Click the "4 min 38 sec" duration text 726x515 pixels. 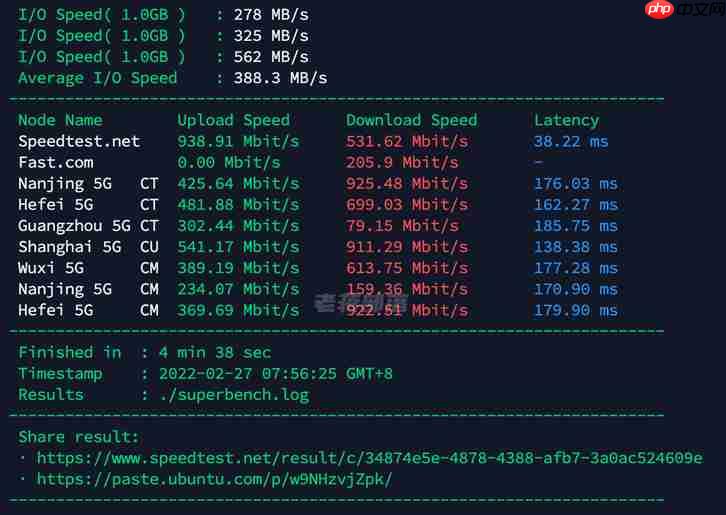tap(206, 352)
